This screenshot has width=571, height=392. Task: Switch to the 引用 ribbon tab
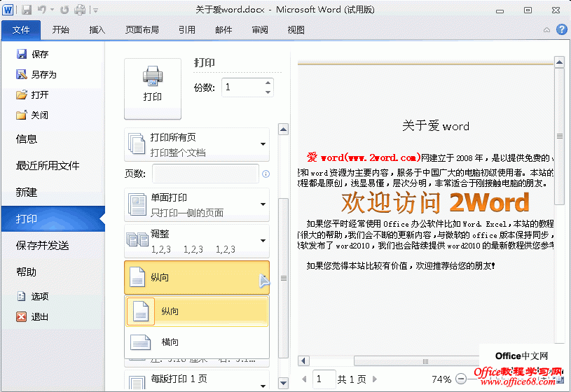pos(187,30)
